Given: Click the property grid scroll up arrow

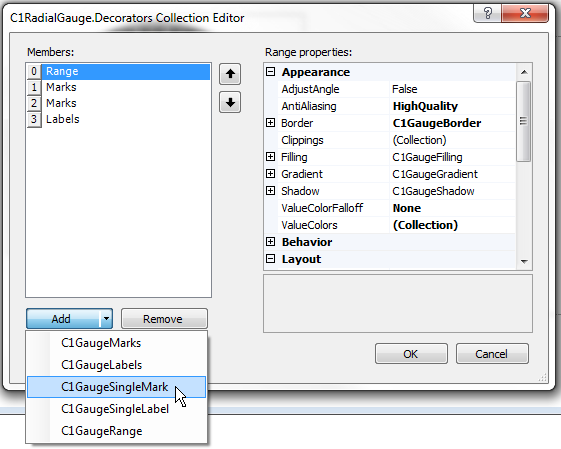Looking at the screenshot, I should coord(524,72).
